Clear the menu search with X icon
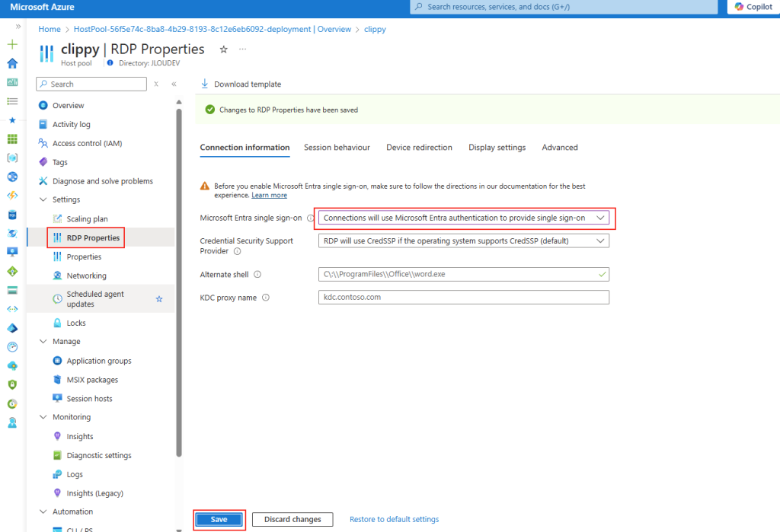 156,84
